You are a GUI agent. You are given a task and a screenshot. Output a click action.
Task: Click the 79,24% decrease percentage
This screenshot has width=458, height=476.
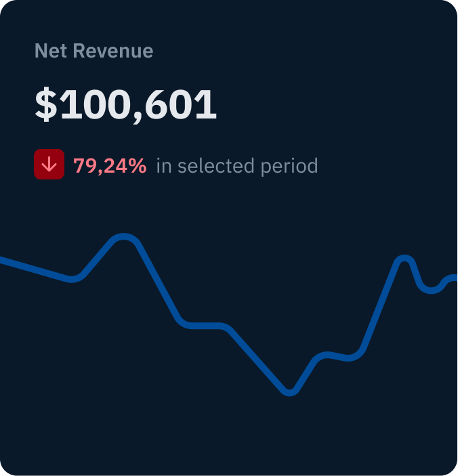coord(110,165)
